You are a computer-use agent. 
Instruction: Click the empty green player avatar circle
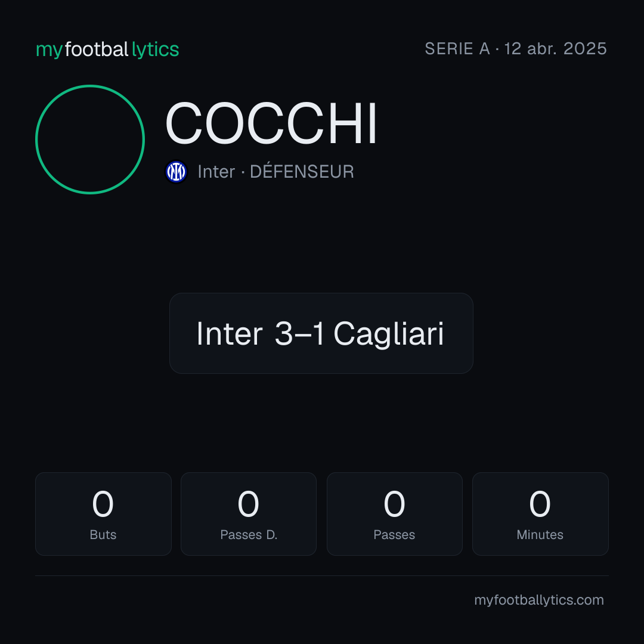coord(90,139)
